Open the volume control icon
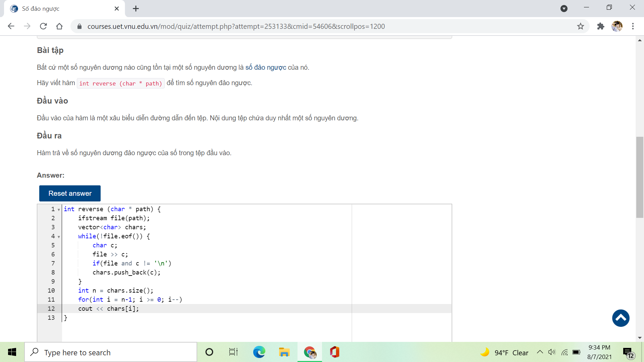644x362 pixels. tap(552, 352)
